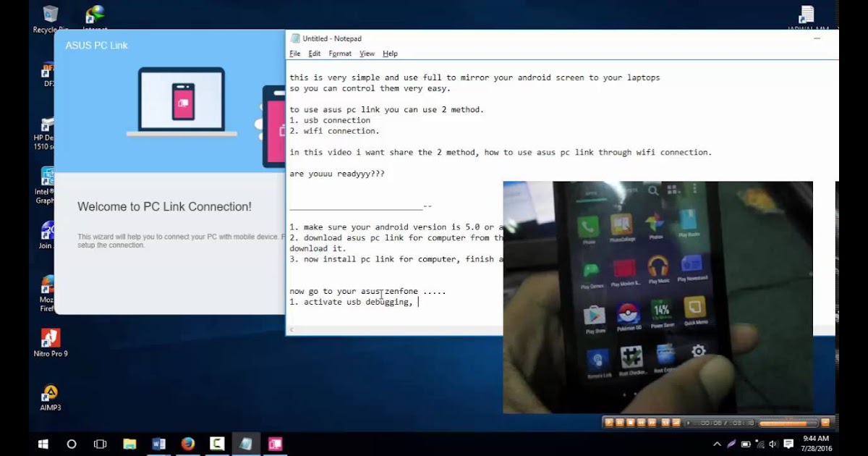The width and height of the screenshot is (868, 456).
Task: Click Quick Memo icon in phone video
Action: (x=695, y=309)
